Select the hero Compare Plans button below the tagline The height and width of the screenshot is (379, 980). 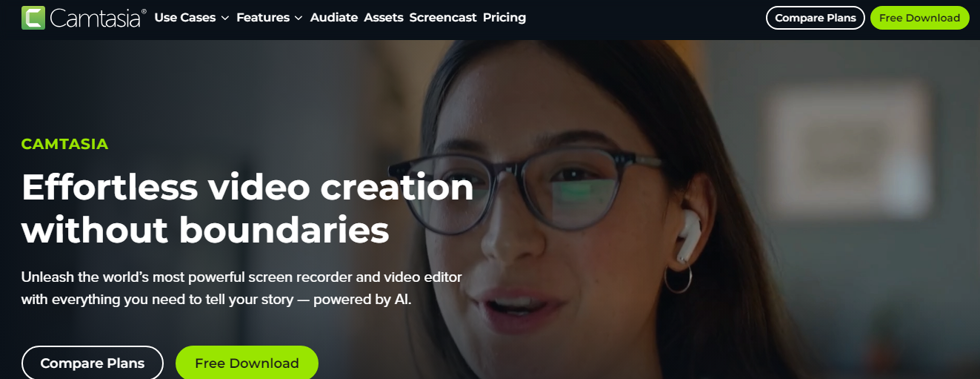(x=93, y=363)
